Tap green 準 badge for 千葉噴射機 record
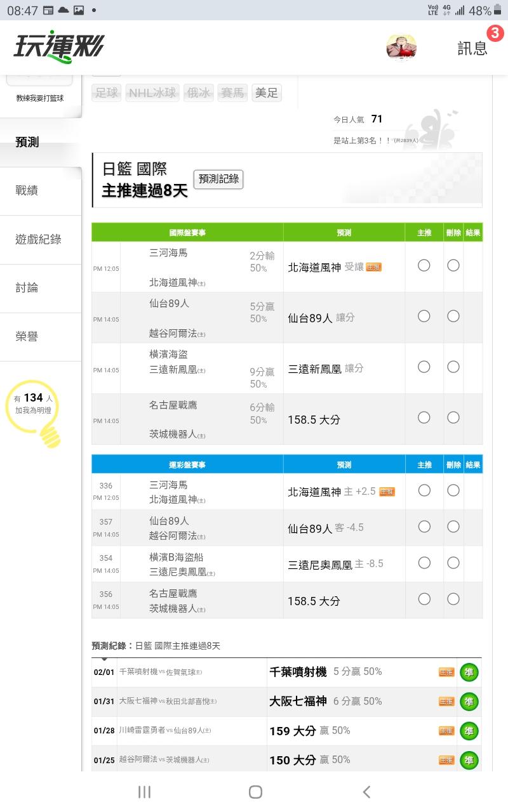Viewport: 508px width, 812px height. [469, 672]
